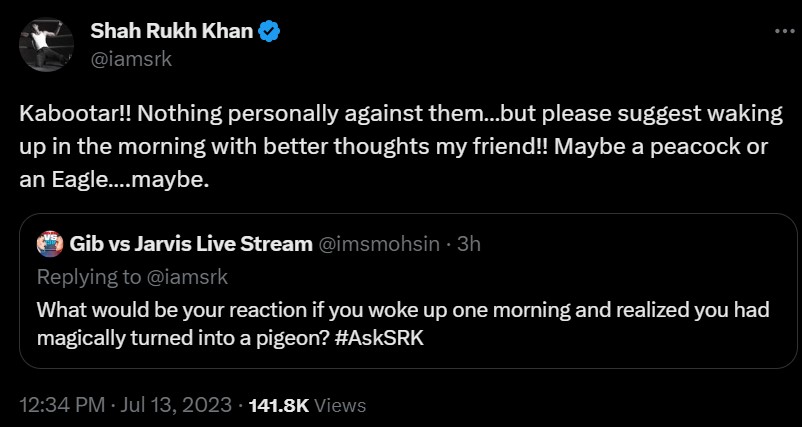Screen dimensions: 802x427
Task: Click the Gib vs Jarvis account avatar
Action: 50,243
